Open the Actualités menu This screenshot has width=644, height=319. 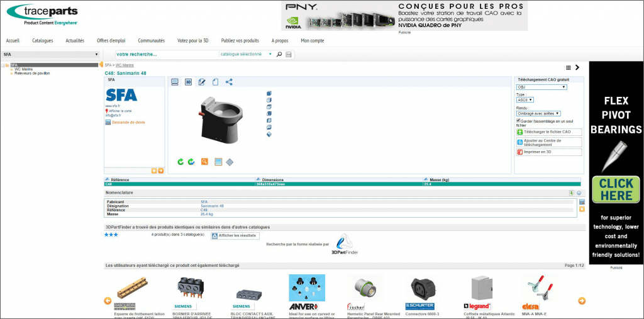75,41
